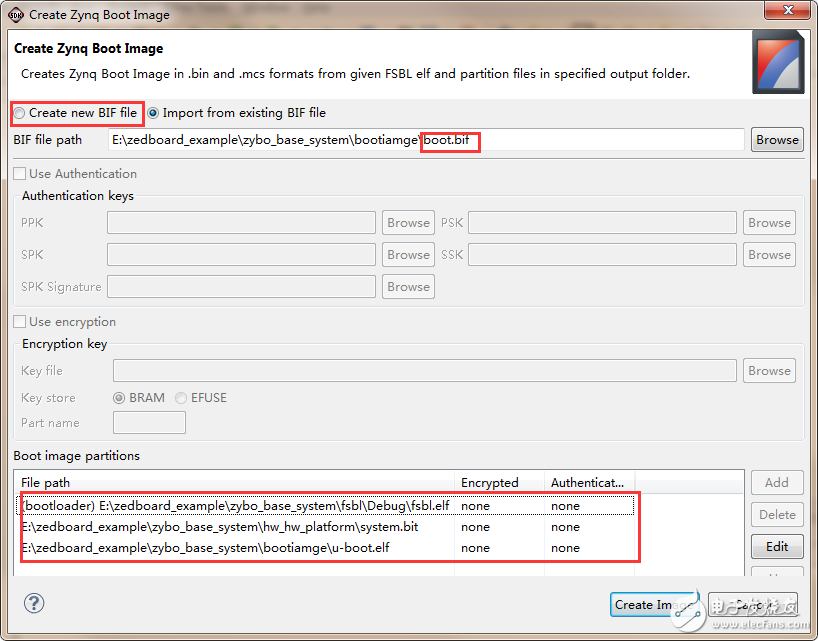Click the help question mark icon
The height and width of the screenshot is (641, 818).
[x=34, y=603]
